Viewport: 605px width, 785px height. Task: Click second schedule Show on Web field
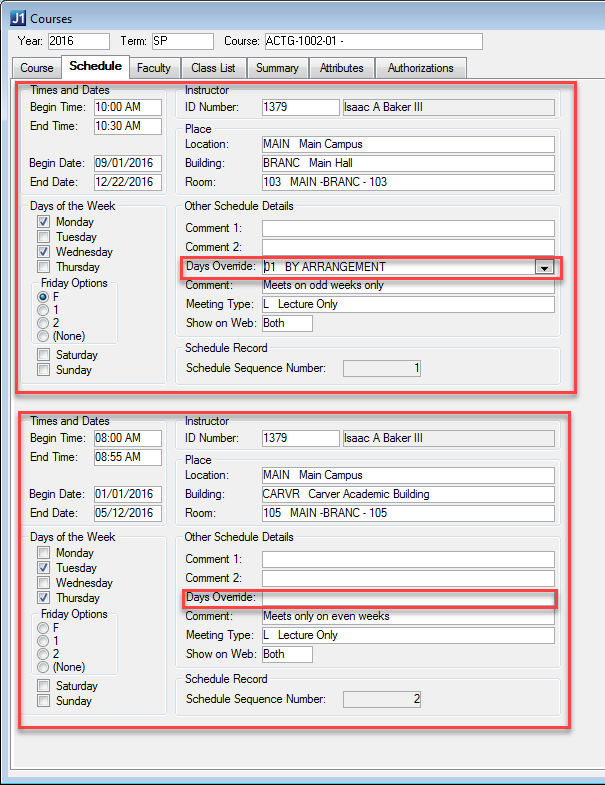point(287,654)
